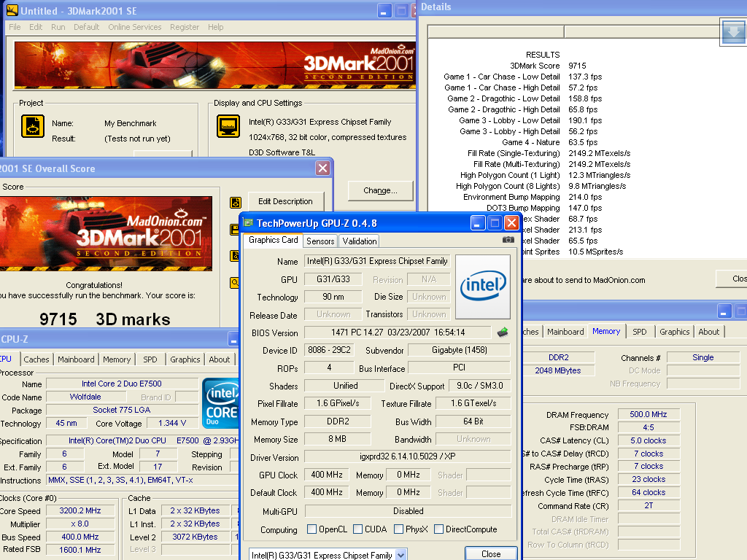Click the GPU-Z Name field value
Viewport: 747px width, 560px height.
click(377, 261)
